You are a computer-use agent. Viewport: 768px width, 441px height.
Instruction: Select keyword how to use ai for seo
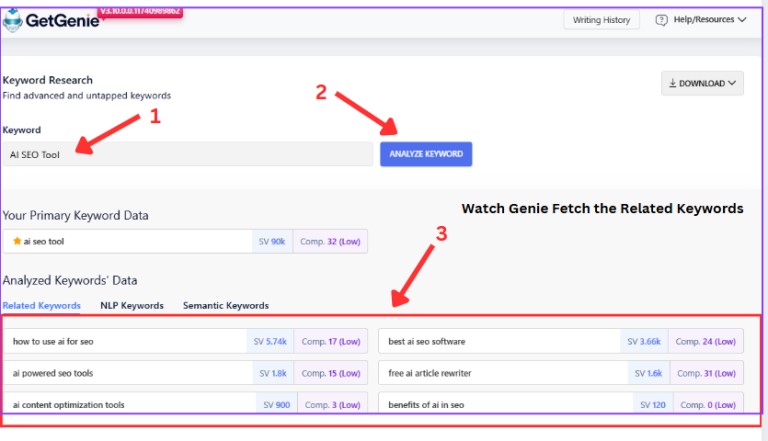(x=185, y=341)
